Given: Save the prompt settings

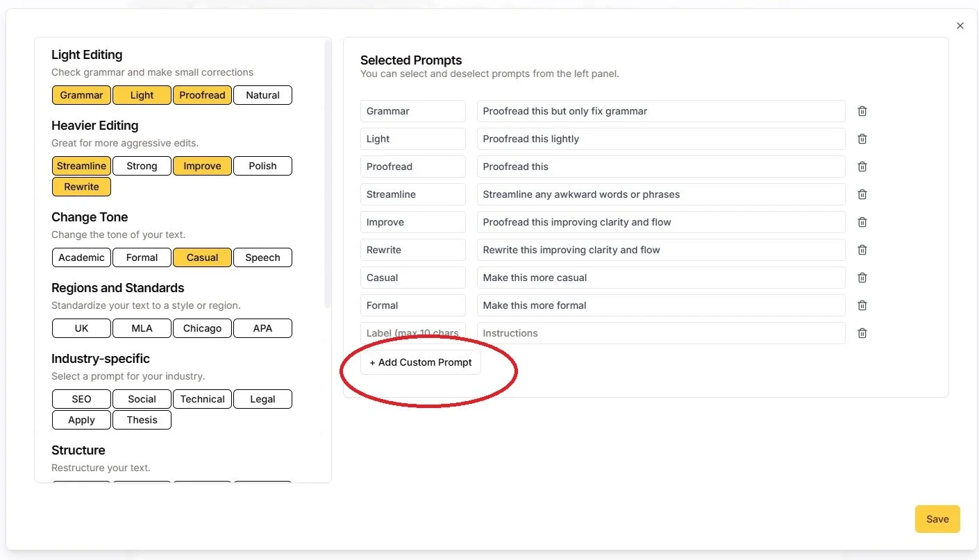Looking at the screenshot, I should (937, 518).
